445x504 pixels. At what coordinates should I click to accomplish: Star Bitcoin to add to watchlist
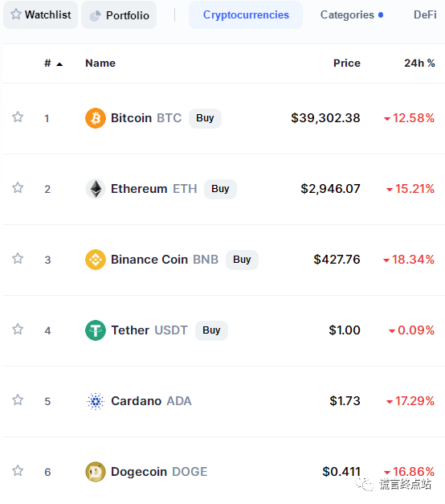click(x=18, y=117)
